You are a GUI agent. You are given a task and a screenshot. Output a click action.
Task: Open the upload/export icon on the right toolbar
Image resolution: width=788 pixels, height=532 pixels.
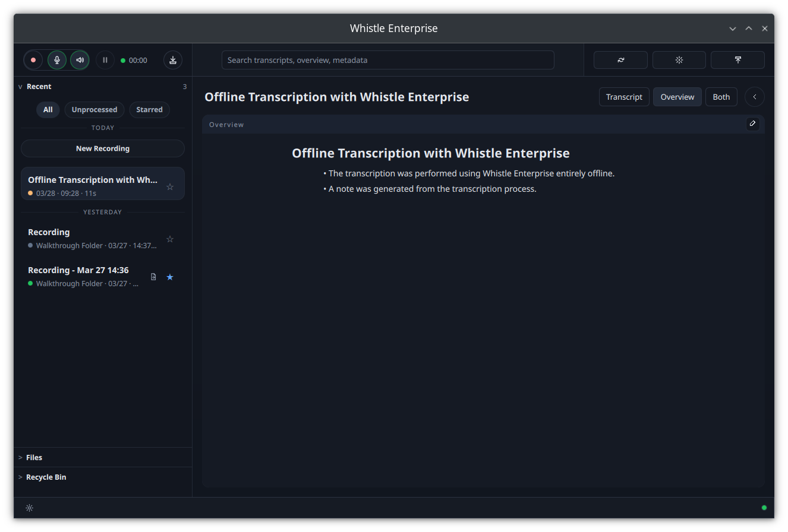coord(737,59)
